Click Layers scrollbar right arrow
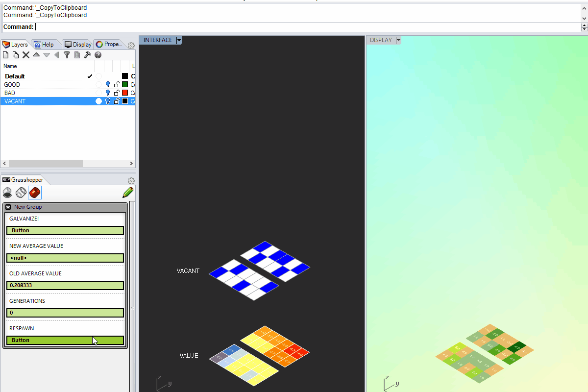This screenshot has height=392, width=588. [131, 164]
